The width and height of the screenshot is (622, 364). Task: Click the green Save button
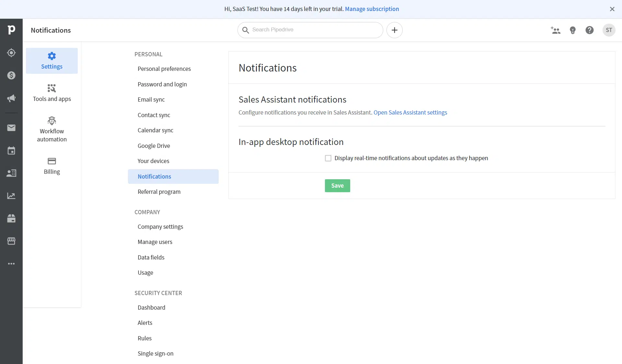pyautogui.click(x=337, y=186)
